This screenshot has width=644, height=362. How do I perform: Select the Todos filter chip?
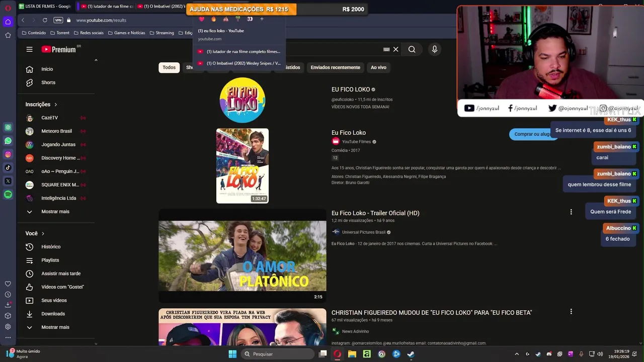pyautogui.click(x=169, y=67)
